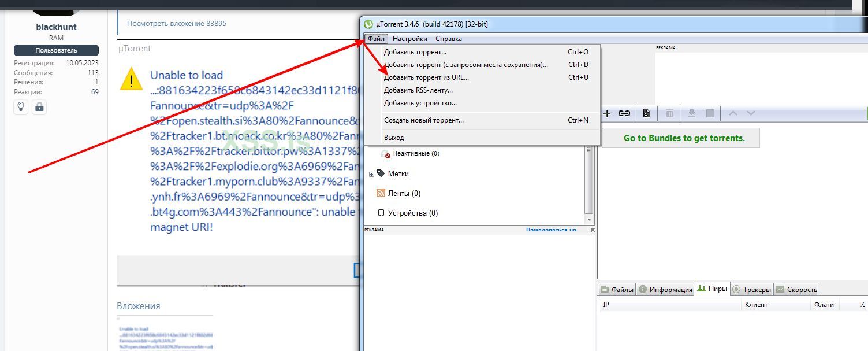
Task: Click the sidebar scrollbar down arrow
Action: pyautogui.click(x=589, y=220)
